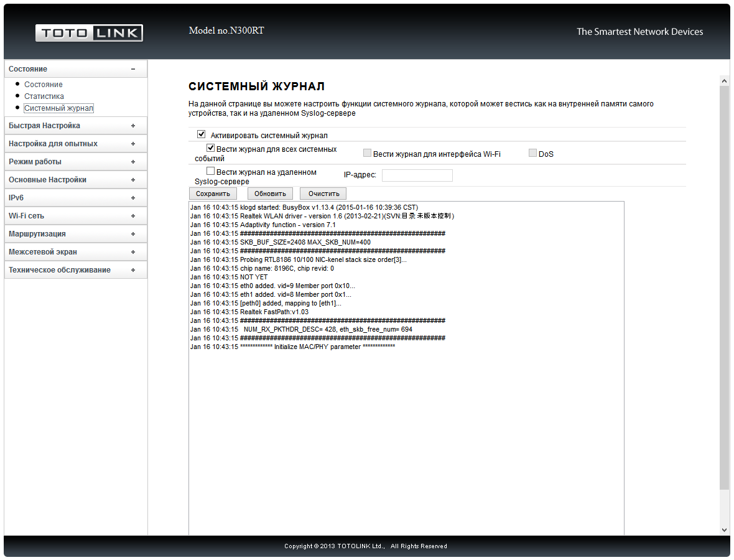Click the Realtek WLAN driver log line
This screenshot has width=734, height=560.
(x=322, y=216)
